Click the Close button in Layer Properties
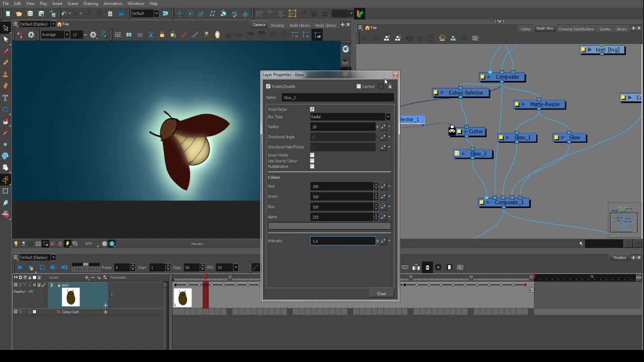Screen dimensions: 644x362 381,294
